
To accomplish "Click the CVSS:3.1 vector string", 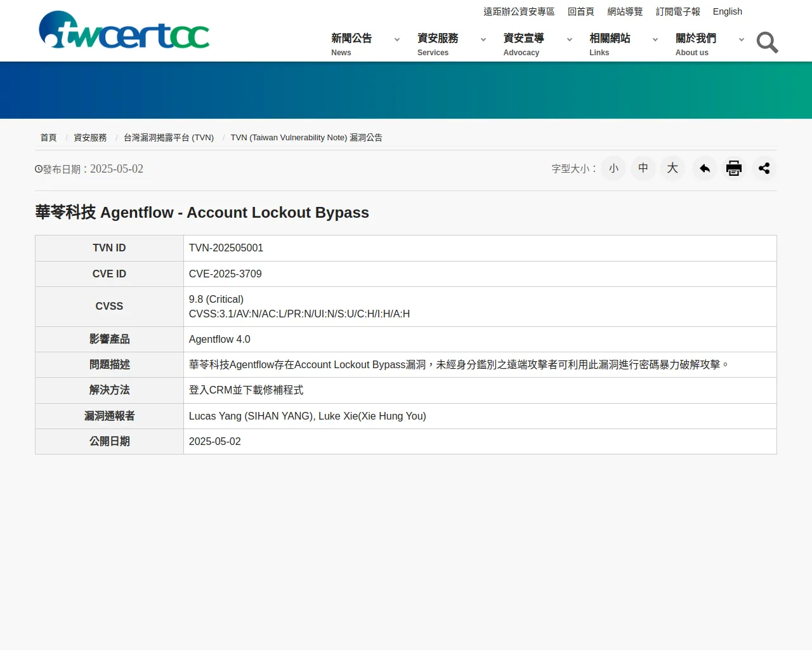I will (x=299, y=314).
